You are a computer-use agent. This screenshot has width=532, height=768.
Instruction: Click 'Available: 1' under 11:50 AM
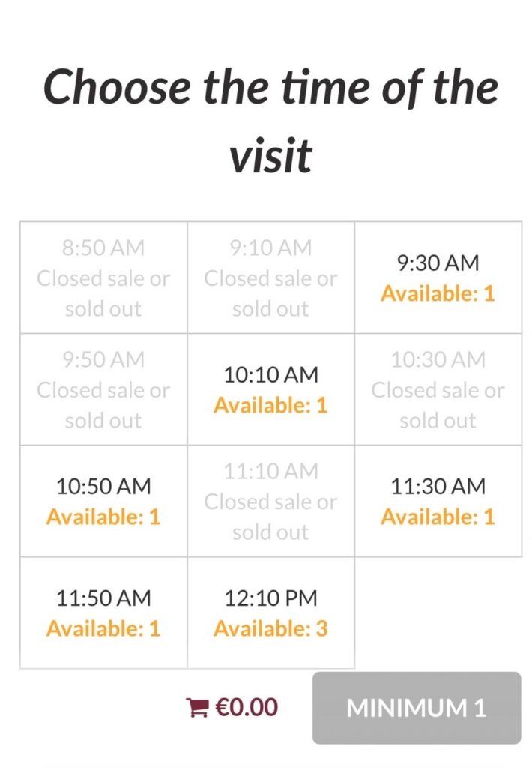pyautogui.click(x=103, y=628)
